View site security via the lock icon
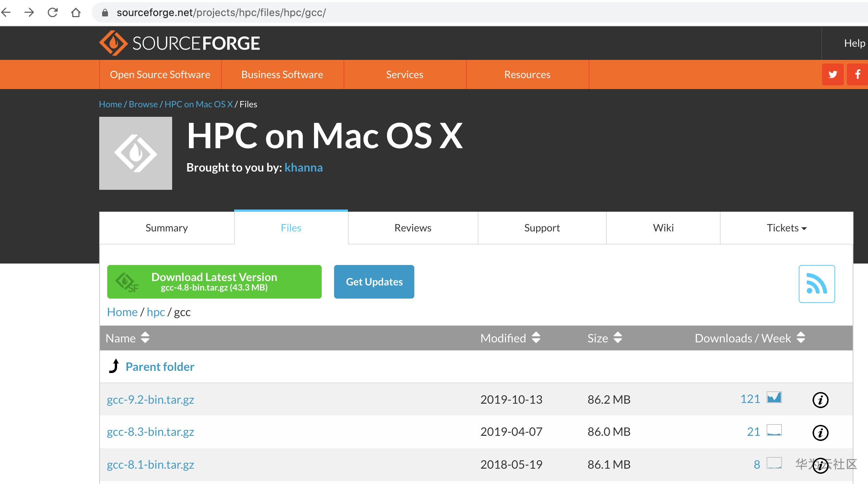 (x=105, y=13)
